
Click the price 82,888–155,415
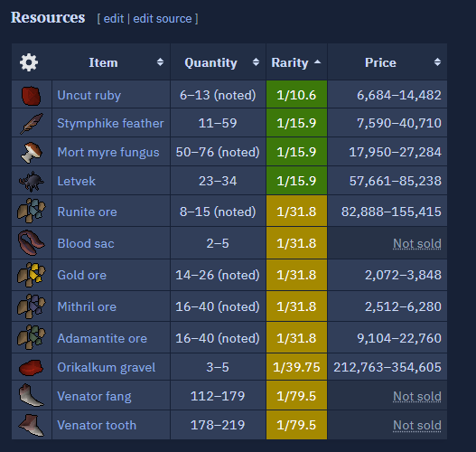(x=391, y=212)
